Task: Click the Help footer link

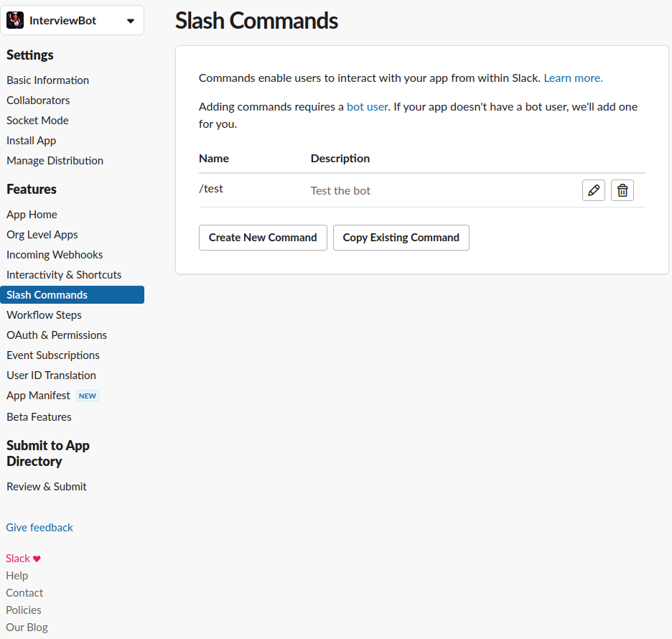Action: tap(17, 576)
